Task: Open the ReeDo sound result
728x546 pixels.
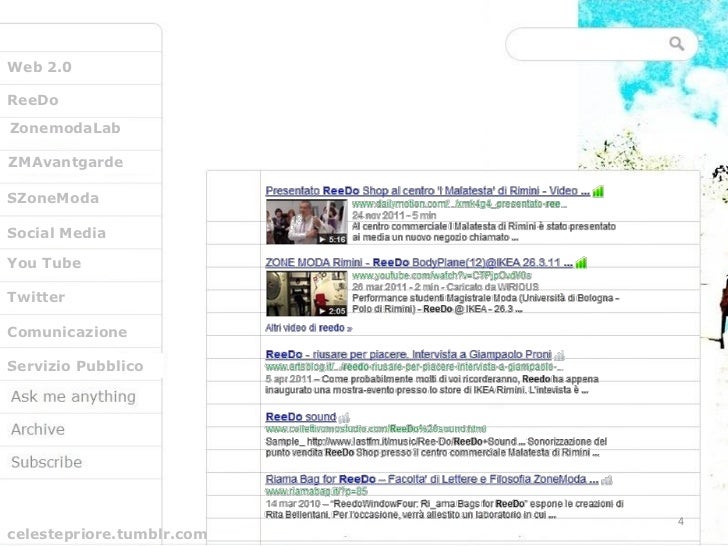Action: [301, 417]
